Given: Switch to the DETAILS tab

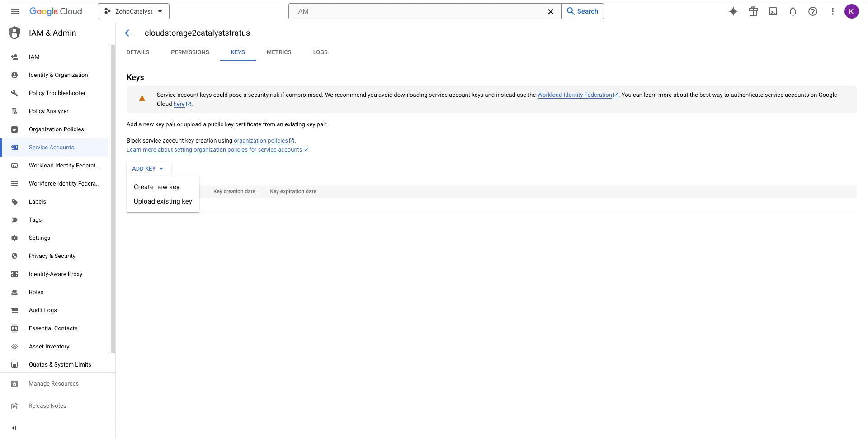Looking at the screenshot, I should (138, 52).
